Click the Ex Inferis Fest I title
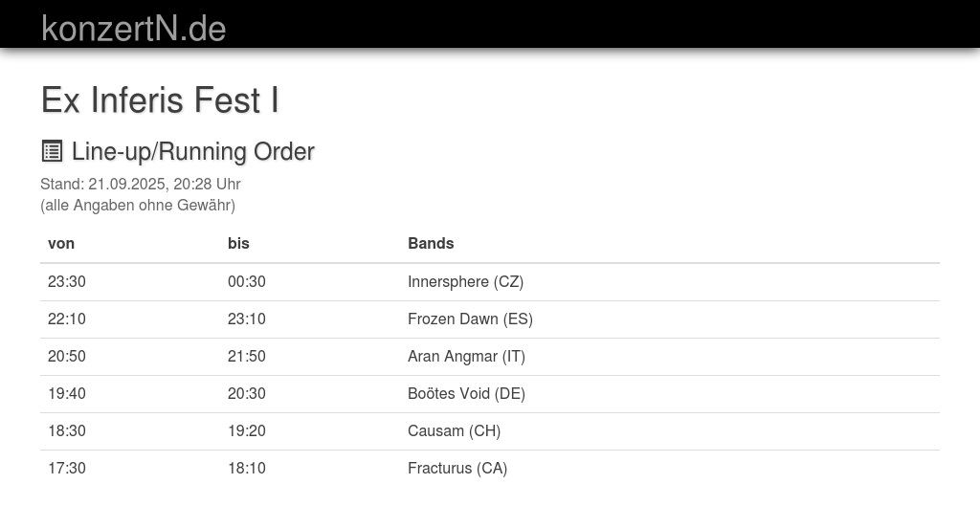980x506 pixels. click(x=160, y=99)
